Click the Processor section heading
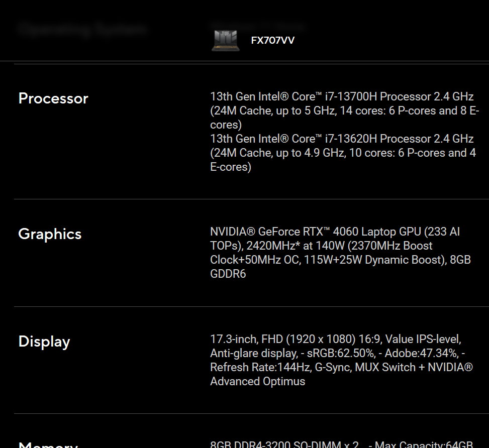 (53, 98)
